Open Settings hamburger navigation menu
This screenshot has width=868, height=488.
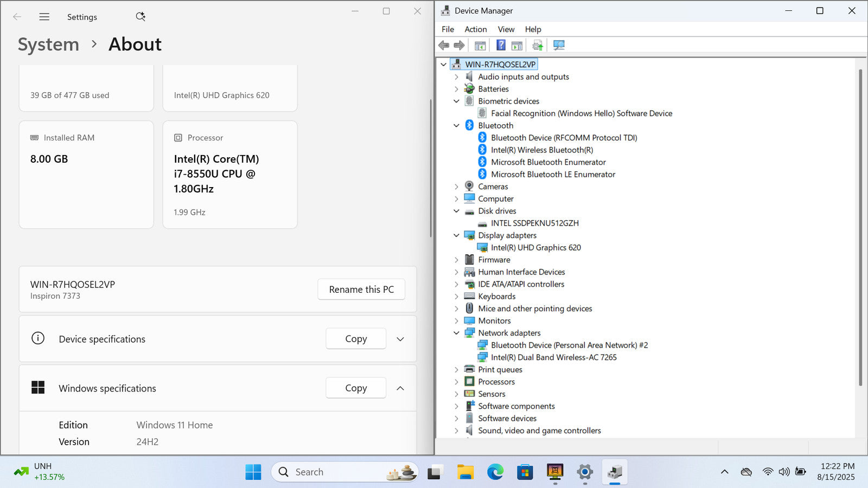pyautogui.click(x=44, y=17)
